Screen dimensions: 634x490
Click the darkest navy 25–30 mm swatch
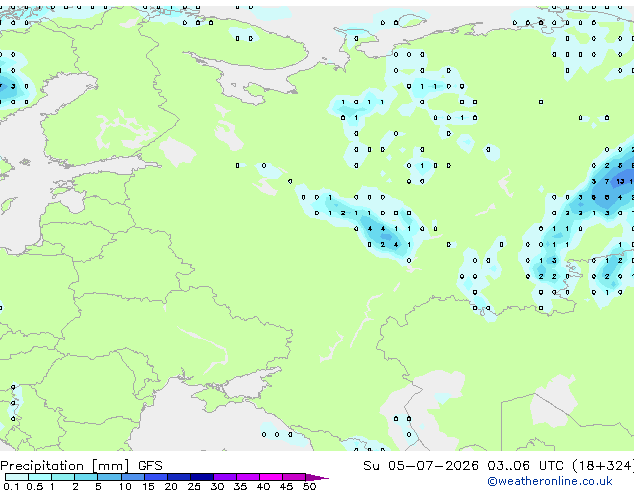point(202,477)
